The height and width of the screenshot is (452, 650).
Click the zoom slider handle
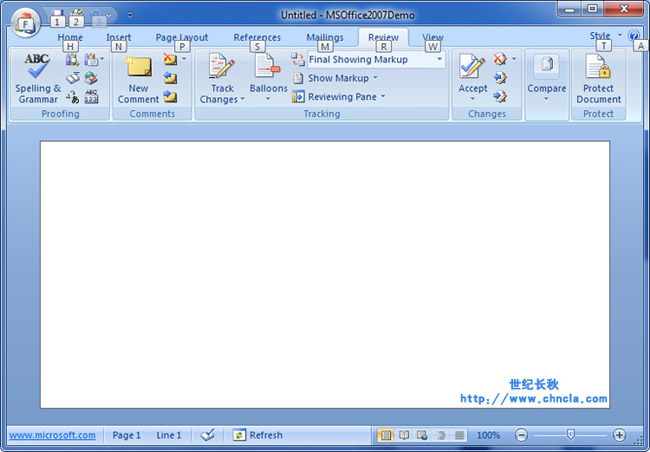coord(570,435)
